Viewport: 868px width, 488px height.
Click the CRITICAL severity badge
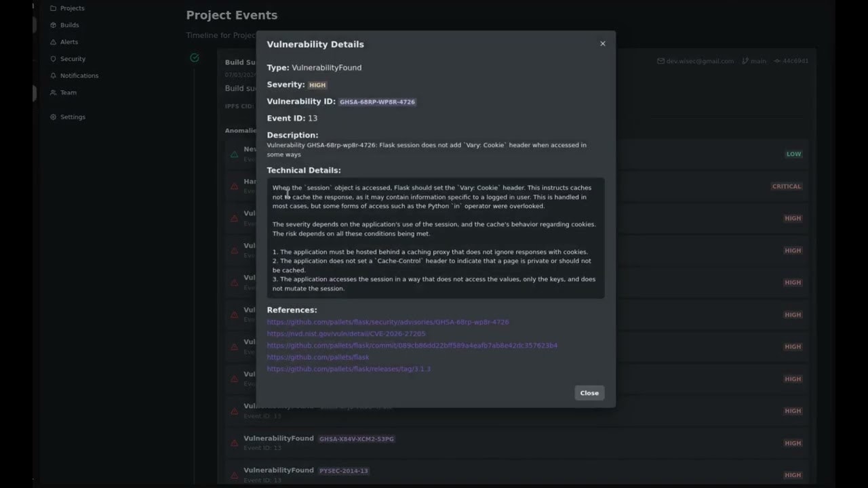coord(786,186)
